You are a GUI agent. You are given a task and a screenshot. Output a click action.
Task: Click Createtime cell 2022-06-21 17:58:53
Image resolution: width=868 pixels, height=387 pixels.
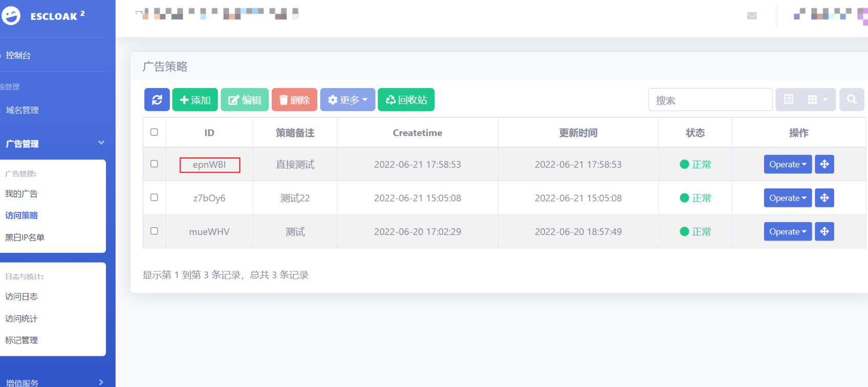[418, 164]
